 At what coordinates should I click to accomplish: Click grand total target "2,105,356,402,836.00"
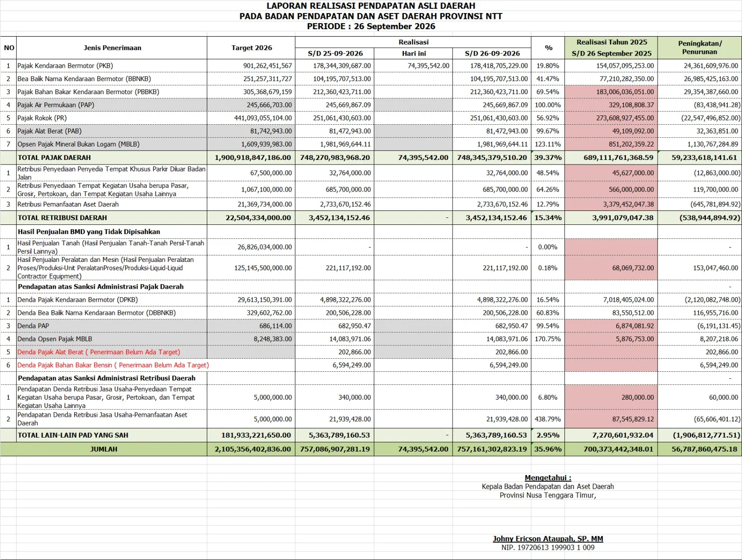[x=253, y=449]
